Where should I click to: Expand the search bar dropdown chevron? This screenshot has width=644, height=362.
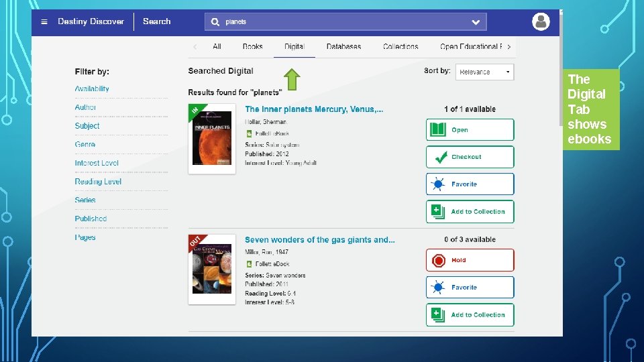[x=476, y=22]
